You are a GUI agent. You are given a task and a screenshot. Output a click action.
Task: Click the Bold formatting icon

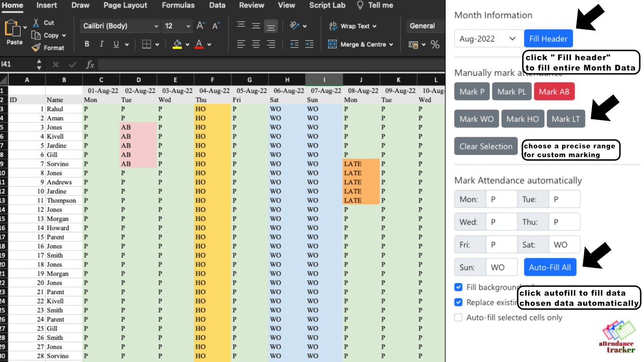87,44
